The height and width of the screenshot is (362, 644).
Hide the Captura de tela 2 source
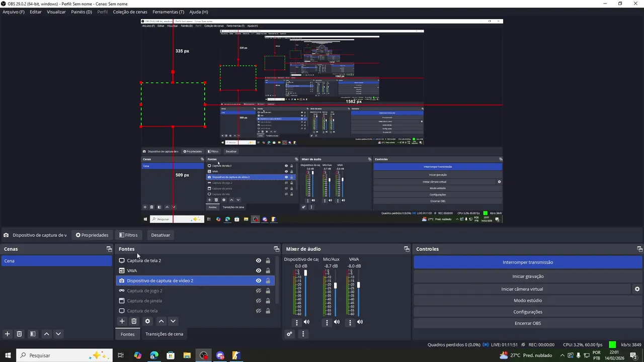(259, 260)
